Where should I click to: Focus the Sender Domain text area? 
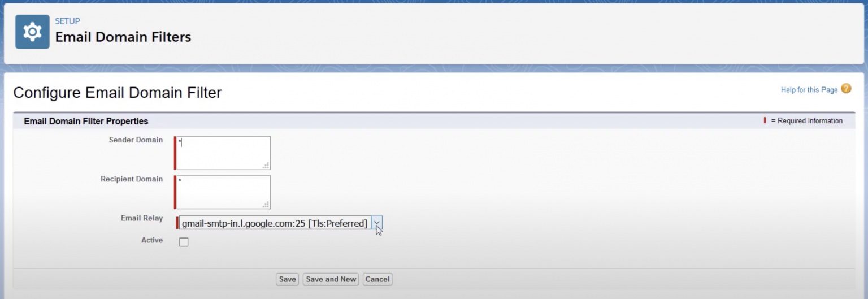(x=224, y=153)
